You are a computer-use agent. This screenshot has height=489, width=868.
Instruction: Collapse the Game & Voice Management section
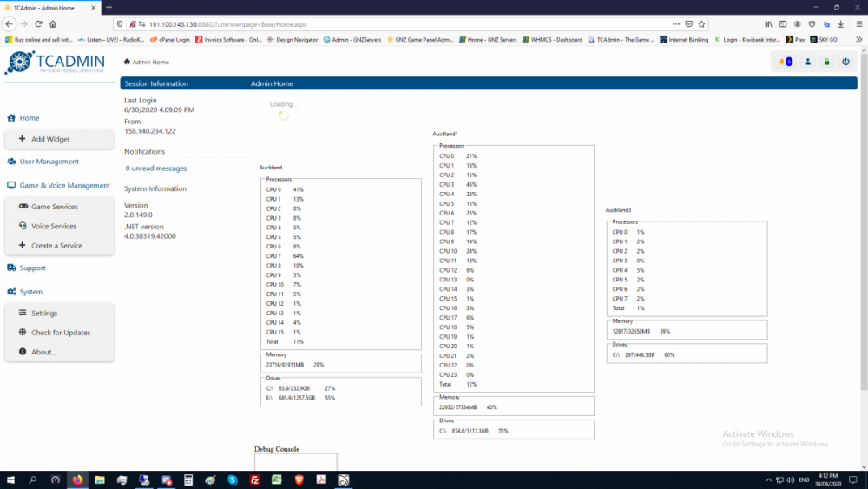pyautogui.click(x=65, y=185)
